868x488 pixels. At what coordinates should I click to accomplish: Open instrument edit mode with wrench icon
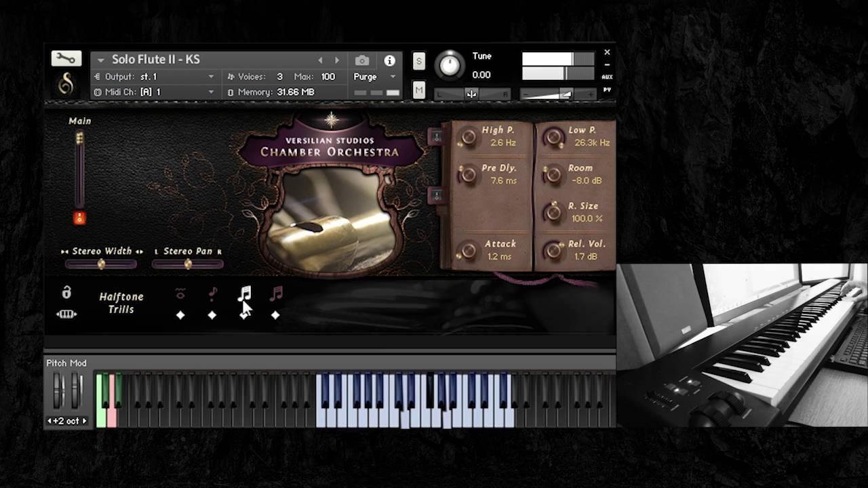[66, 58]
